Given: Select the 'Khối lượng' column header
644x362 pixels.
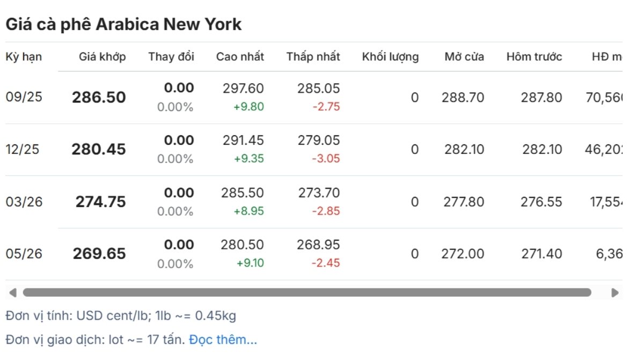Looking at the screenshot, I should click(x=390, y=57).
